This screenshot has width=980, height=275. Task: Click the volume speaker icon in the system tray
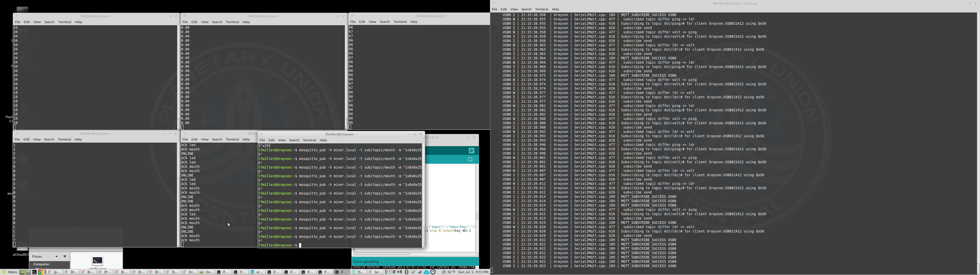point(400,272)
